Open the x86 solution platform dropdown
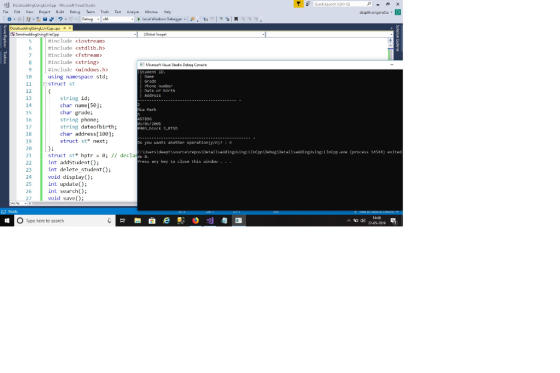The width and height of the screenshot is (560, 373). coord(118,19)
